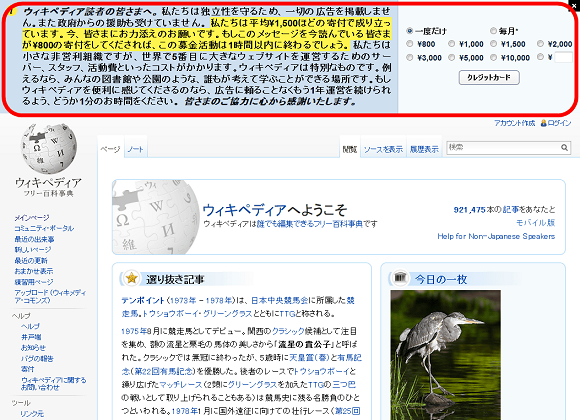580x420 pixels.
Task: Close the donation banner with X
Action: [x=574, y=5]
